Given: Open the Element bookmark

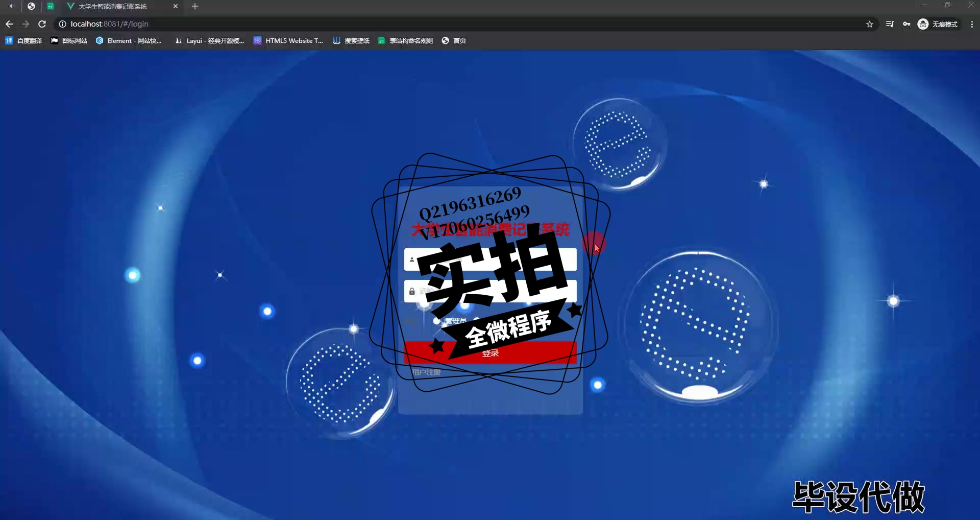Looking at the screenshot, I should (129, 40).
